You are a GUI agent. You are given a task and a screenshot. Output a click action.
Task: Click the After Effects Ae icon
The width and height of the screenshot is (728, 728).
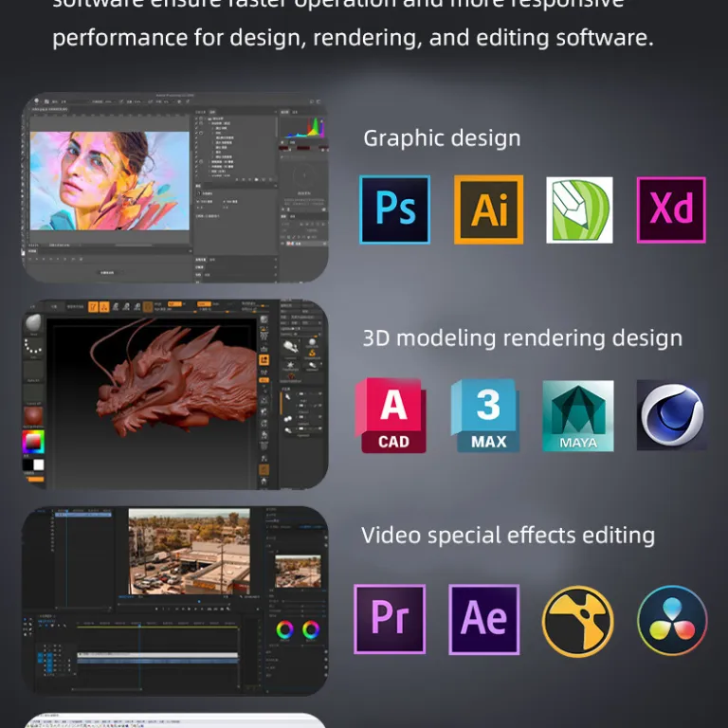click(483, 619)
